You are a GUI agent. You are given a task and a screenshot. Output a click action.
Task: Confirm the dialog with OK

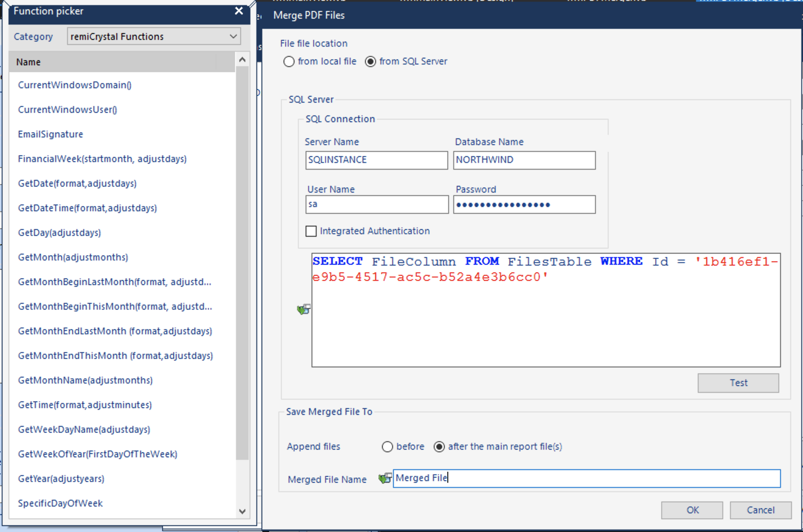(x=692, y=510)
